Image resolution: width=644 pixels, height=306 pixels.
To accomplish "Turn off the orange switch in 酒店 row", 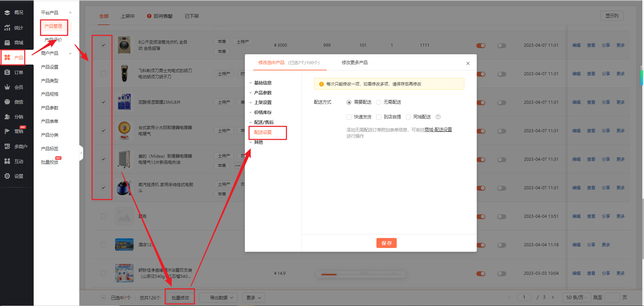I will pos(481,245).
